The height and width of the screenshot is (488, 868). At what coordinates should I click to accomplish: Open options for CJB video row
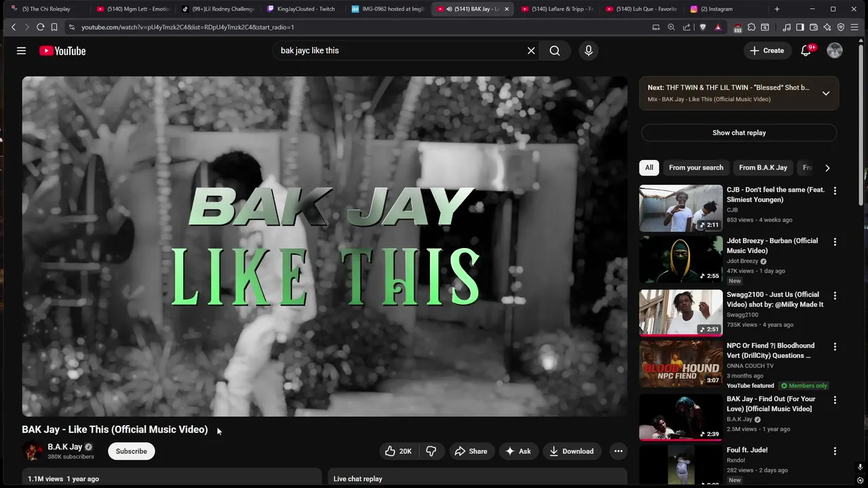click(835, 191)
